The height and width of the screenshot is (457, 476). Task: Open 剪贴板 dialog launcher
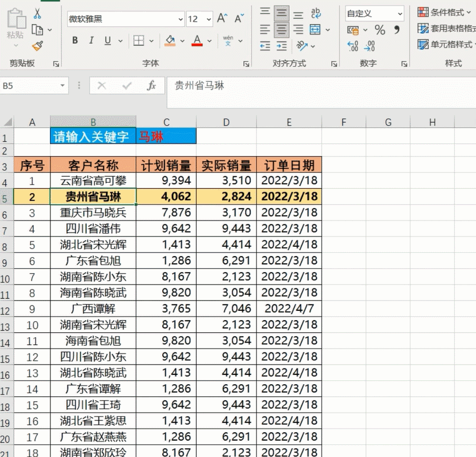click(56, 63)
